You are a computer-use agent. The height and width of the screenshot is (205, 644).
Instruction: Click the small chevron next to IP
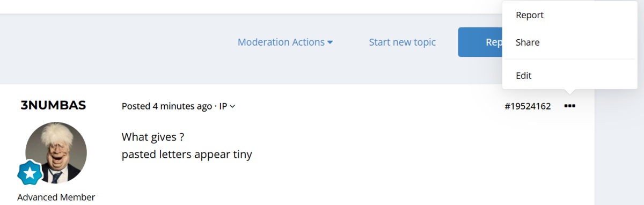[x=232, y=106]
